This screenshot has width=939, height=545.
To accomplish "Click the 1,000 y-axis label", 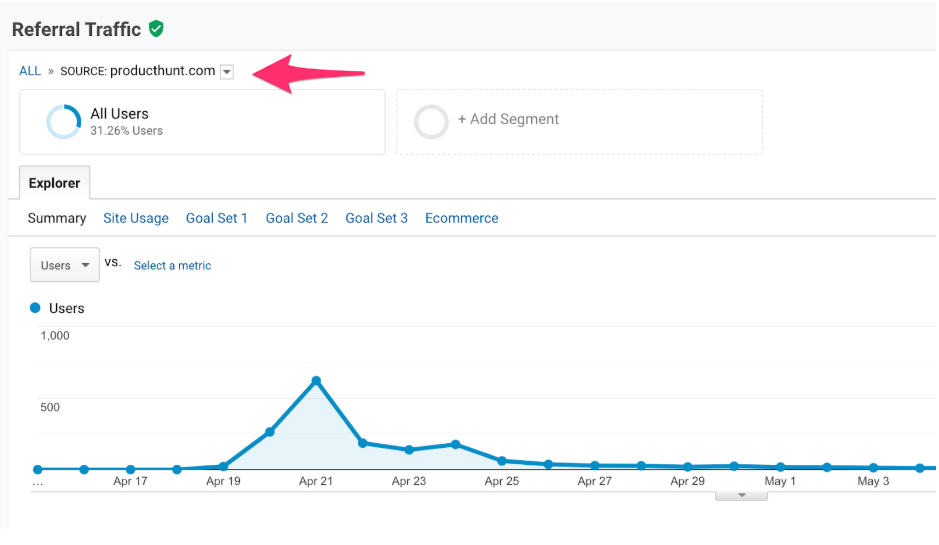I will (x=55, y=335).
